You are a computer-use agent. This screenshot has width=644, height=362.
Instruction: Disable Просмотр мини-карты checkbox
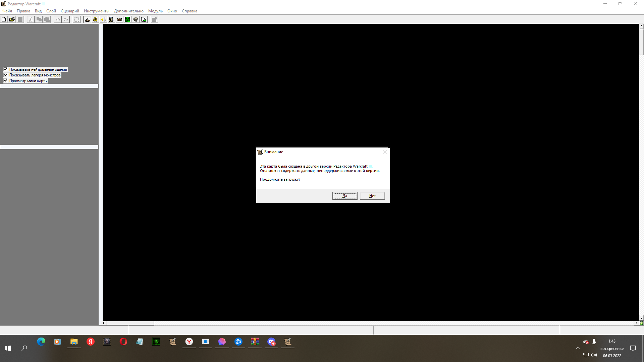6,81
